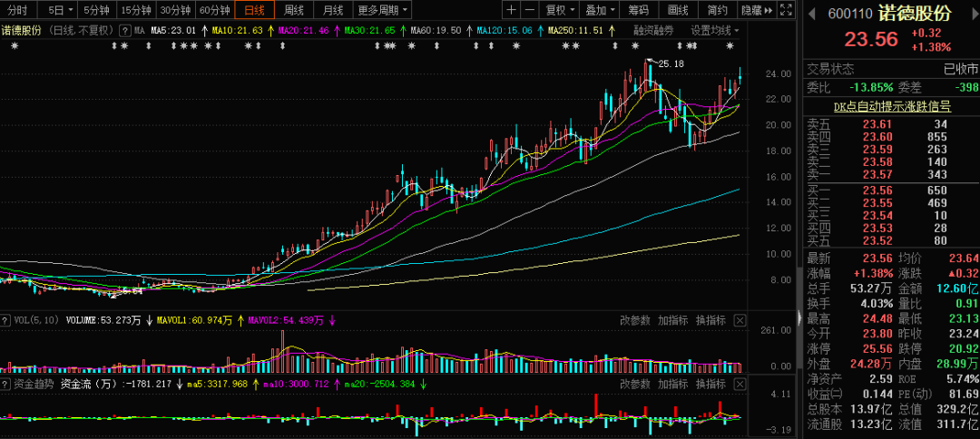This screenshot has height=439, width=980.
Task: Click the first event star marker on the chart
Action: tap(15, 46)
